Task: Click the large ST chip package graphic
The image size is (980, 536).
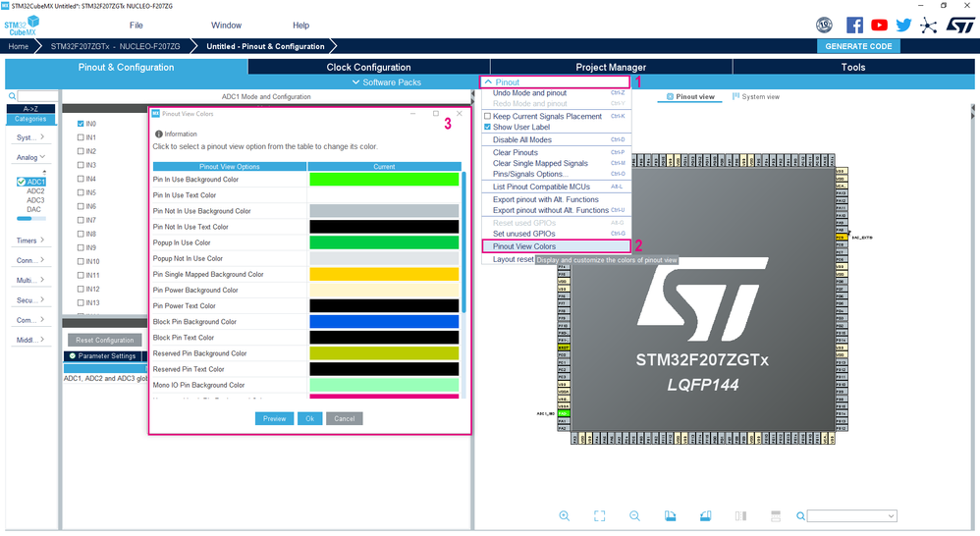Action: point(703,299)
